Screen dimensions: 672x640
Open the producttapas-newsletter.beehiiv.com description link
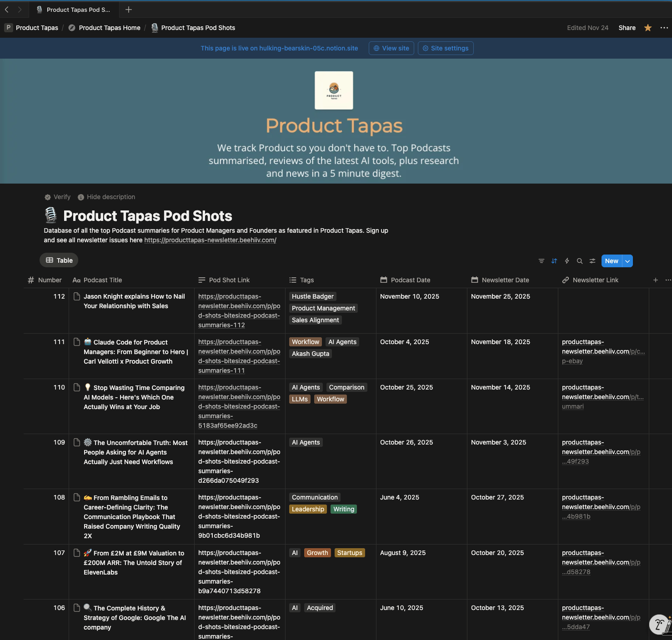(x=211, y=240)
